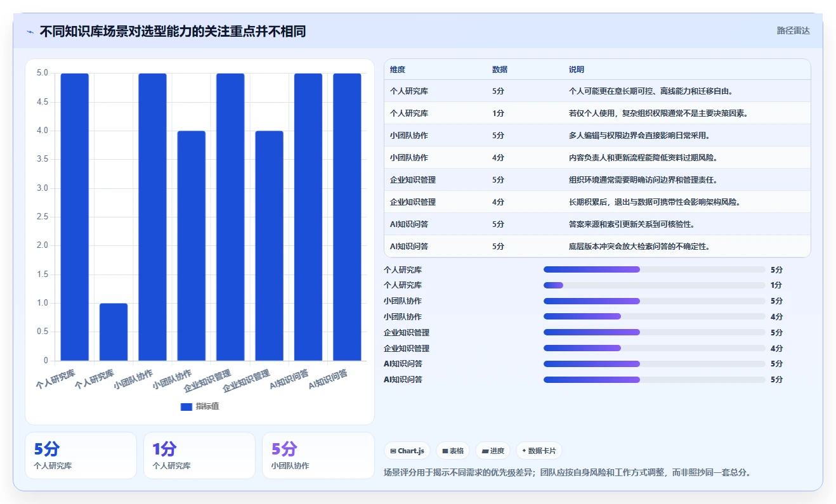Click the tall 个人研究库 chart bar valued 5
The width and height of the screenshot is (836, 504).
[75, 217]
